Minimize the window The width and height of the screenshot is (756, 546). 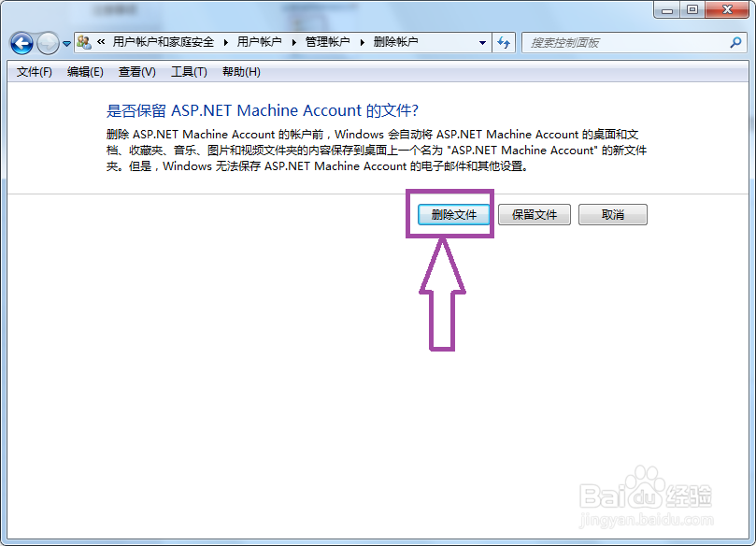pyautogui.click(x=667, y=9)
